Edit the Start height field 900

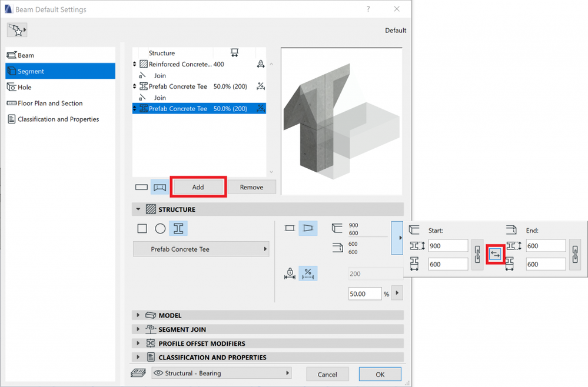(x=448, y=246)
